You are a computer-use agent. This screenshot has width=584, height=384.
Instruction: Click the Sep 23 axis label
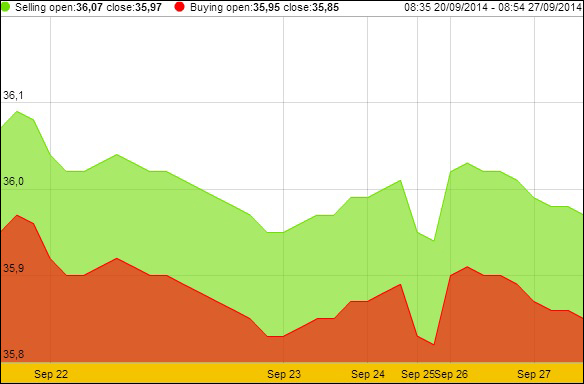click(284, 374)
